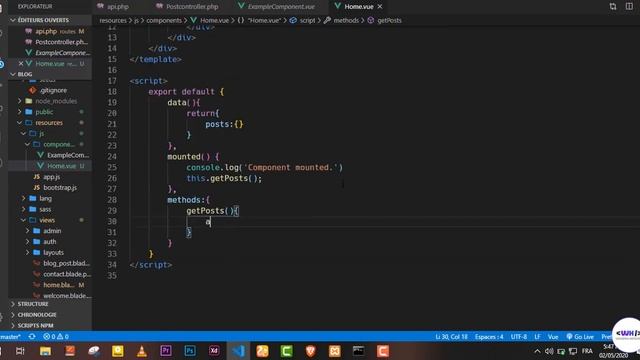This screenshot has height=360, width=640.
Task: Open ExampleComponent.vue in the open editors list
Action: pyautogui.click(x=50, y=53)
